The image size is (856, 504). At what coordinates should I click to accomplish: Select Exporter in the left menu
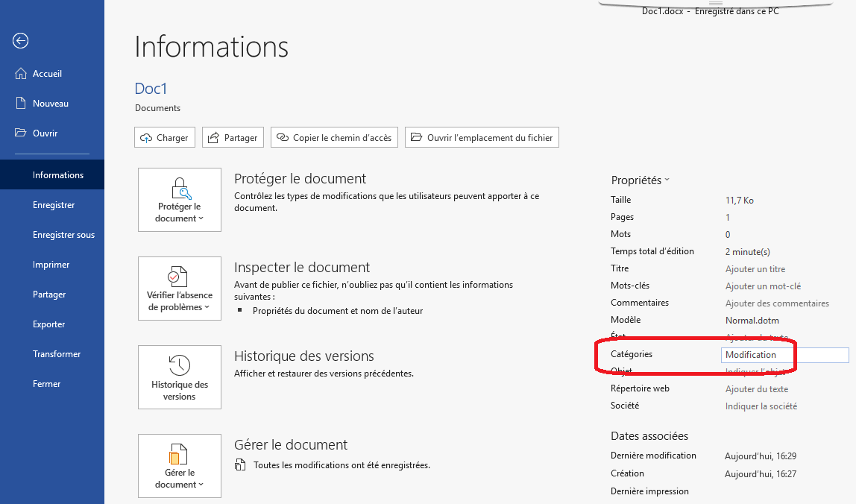coord(48,324)
